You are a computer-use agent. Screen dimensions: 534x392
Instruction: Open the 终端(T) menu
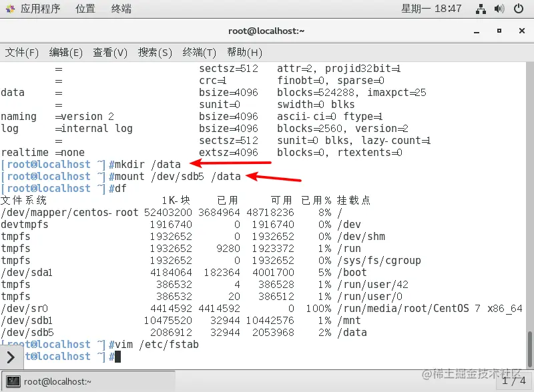point(199,53)
